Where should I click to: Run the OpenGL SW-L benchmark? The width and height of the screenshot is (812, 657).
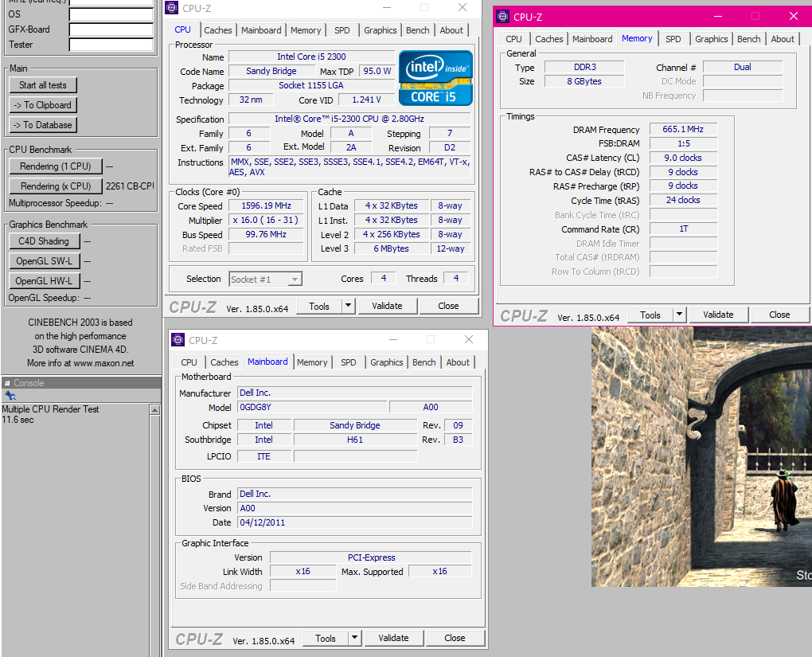[44, 261]
